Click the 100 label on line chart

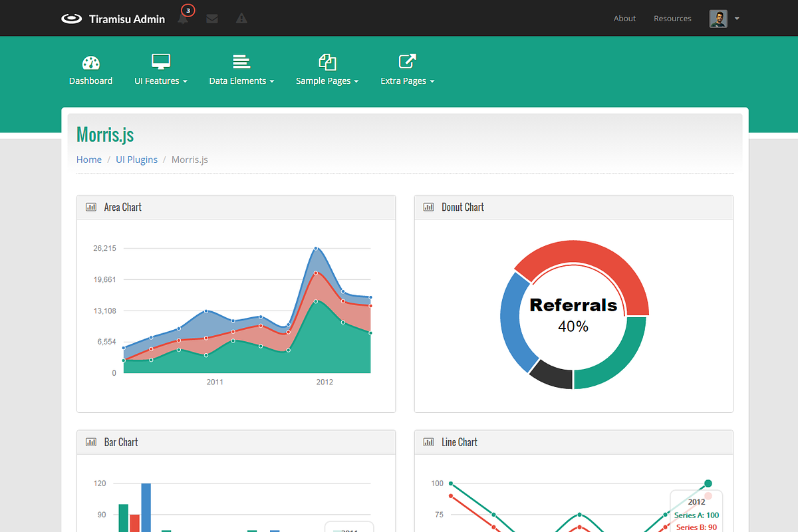437,483
